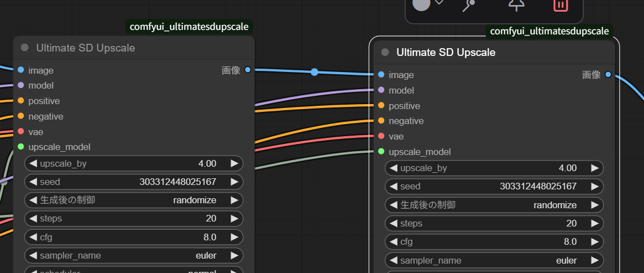The image size is (644, 273).
Task: Increase seed with right arrow on selected node
Action: tap(595, 186)
